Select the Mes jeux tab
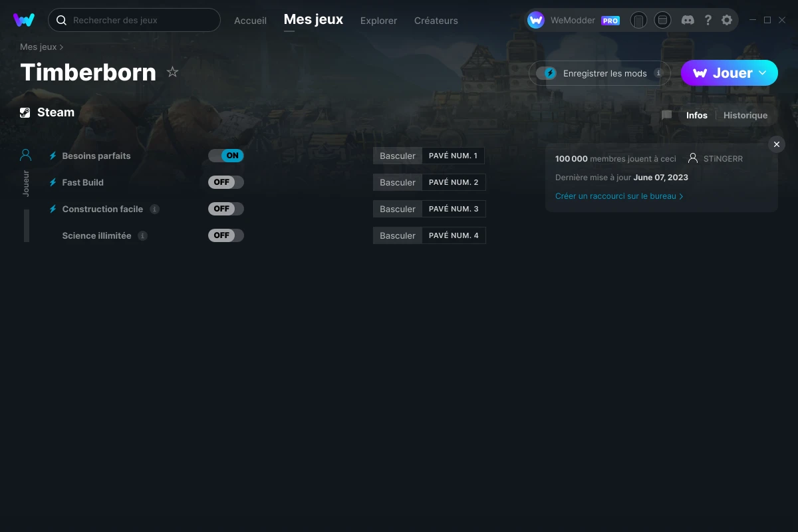 point(313,20)
